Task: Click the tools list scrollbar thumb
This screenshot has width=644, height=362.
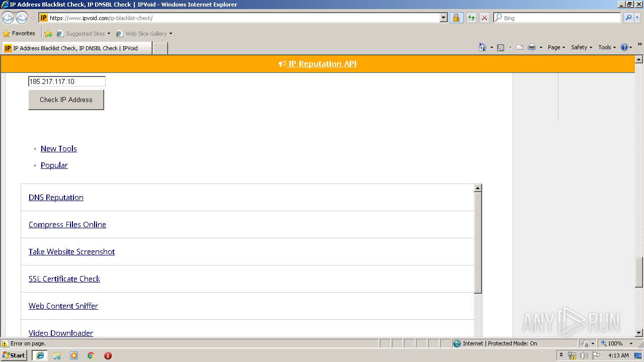Action: coord(478,242)
